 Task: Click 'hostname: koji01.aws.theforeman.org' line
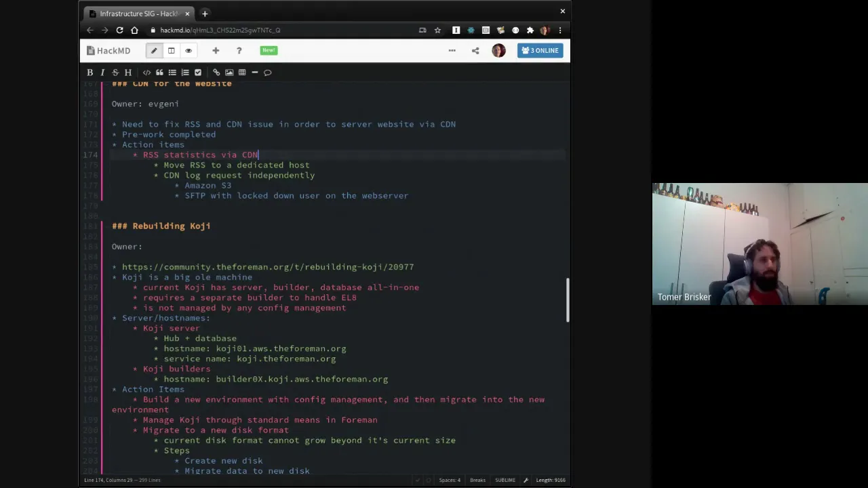[x=255, y=348]
